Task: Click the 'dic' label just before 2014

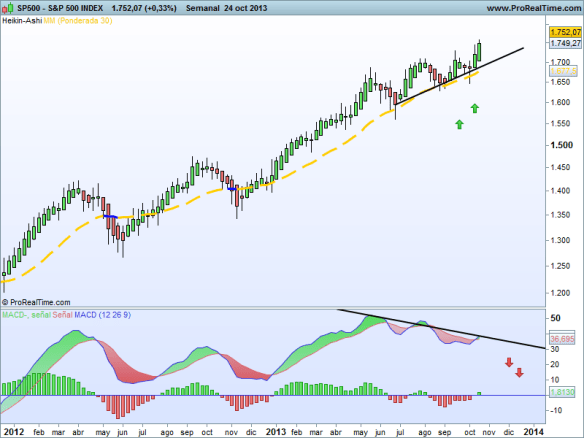Action: click(x=508, y=432)
